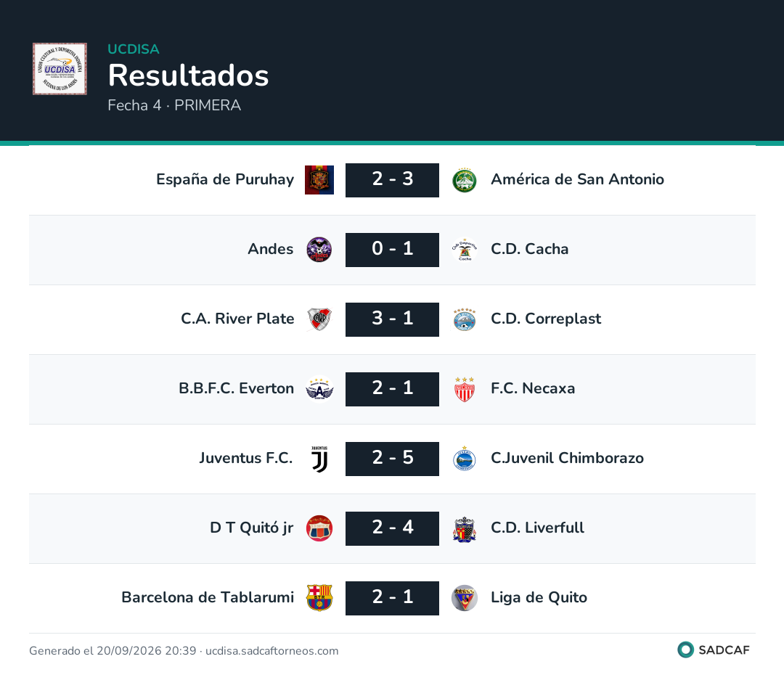
Task: Select the C.D. Liverfull crest
Action: click(465, 528)
